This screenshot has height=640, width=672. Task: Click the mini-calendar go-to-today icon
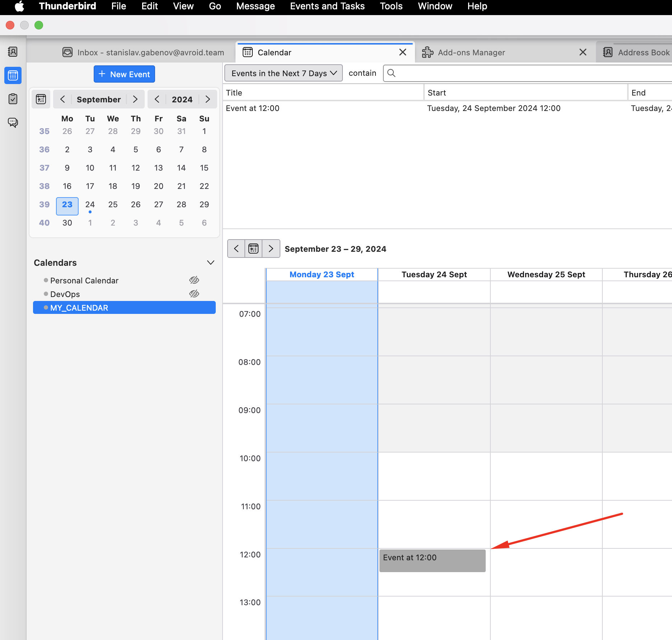[x=41, y=99]
